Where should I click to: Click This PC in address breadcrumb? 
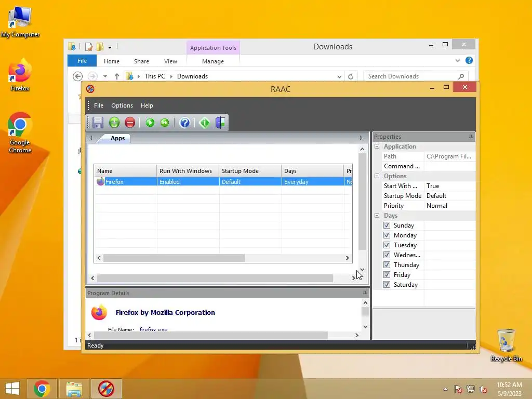click(x=155, y=76)
